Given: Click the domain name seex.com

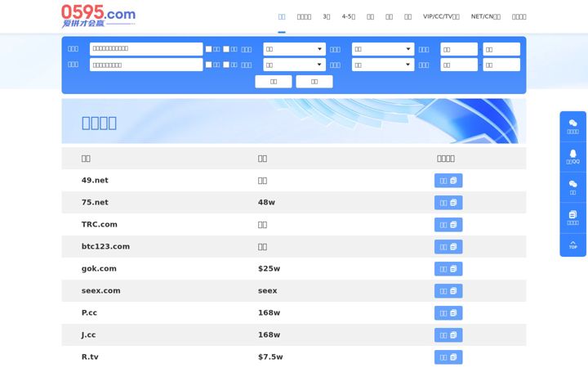Looking at the screenshot, I should pos(101,290).
